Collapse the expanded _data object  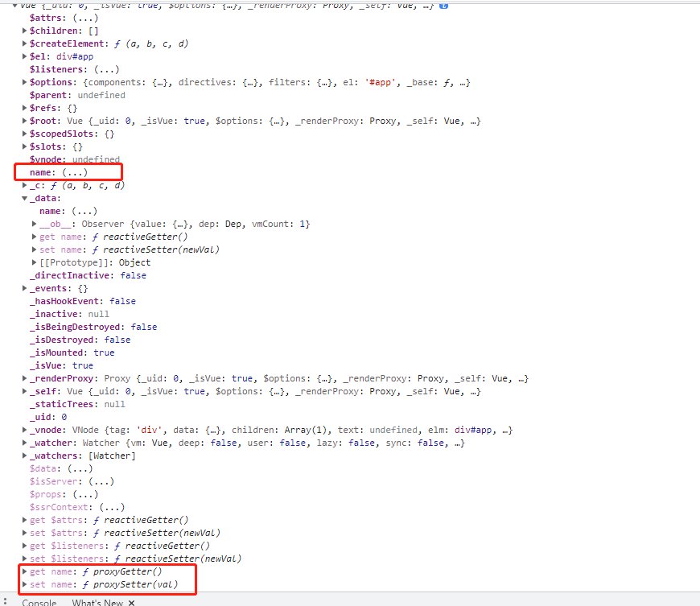pos(25,198)
